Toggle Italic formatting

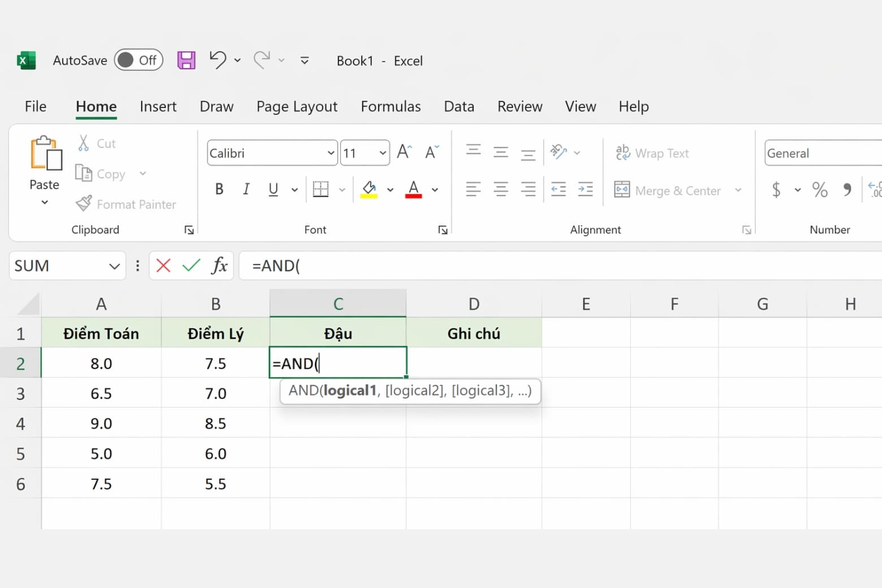pyautogui.click(x=246, y=189)
